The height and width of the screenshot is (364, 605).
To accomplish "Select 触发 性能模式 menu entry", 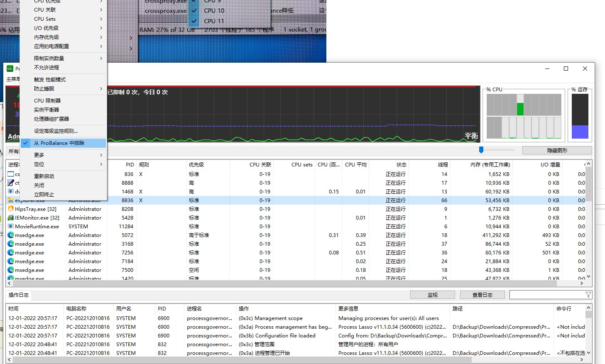I will (x=64, y=79).
